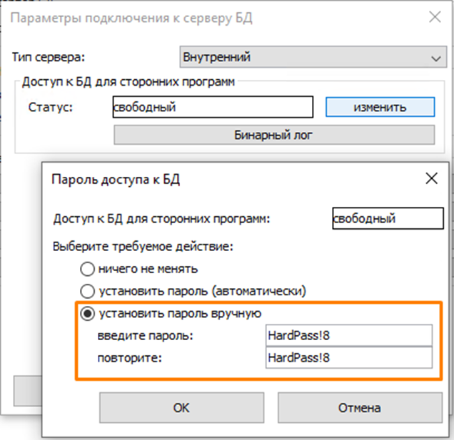Close the Параметры подключения window
Screen dimensions: 454x440
click(435, 17)
